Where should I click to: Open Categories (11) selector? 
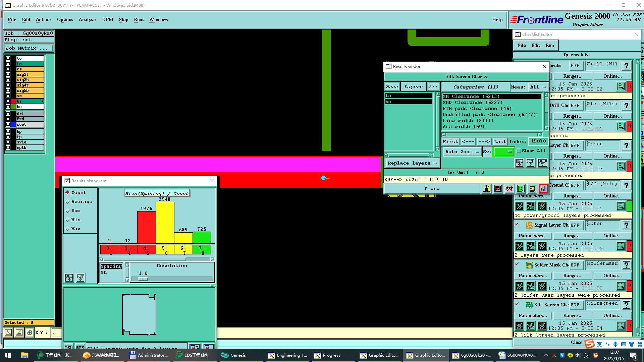coord(476,87)
